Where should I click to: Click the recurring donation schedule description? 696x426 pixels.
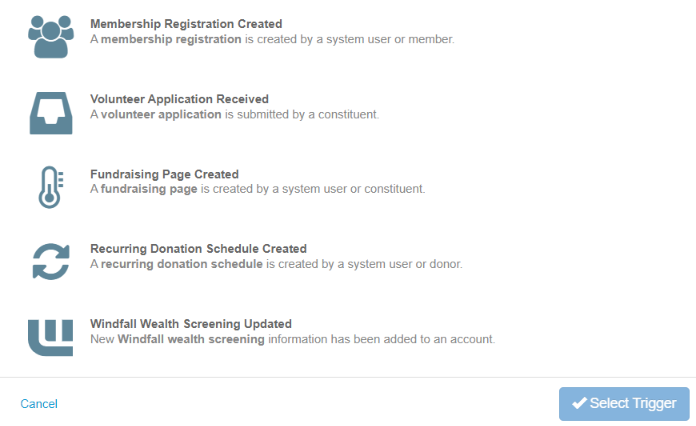pos(276,264)
